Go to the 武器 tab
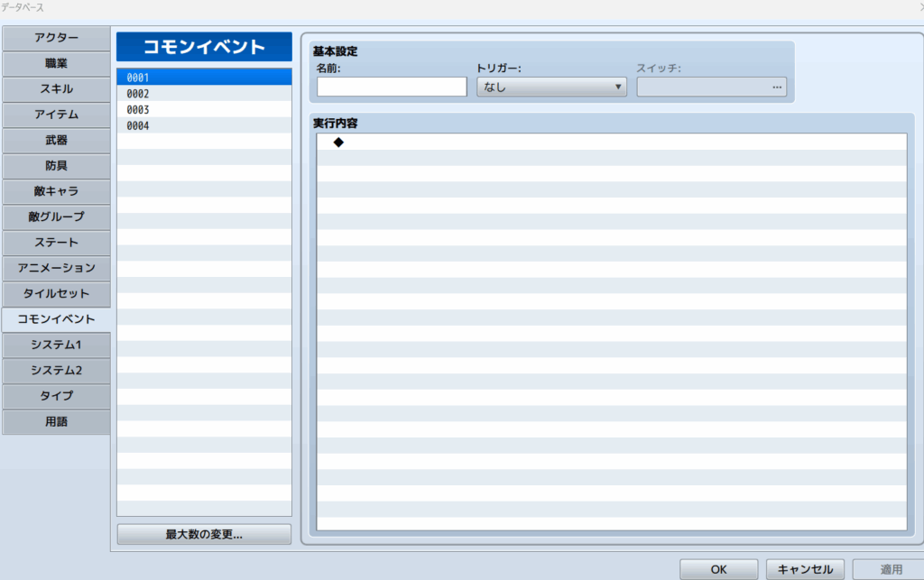924x580 pixels. (56, 140)
